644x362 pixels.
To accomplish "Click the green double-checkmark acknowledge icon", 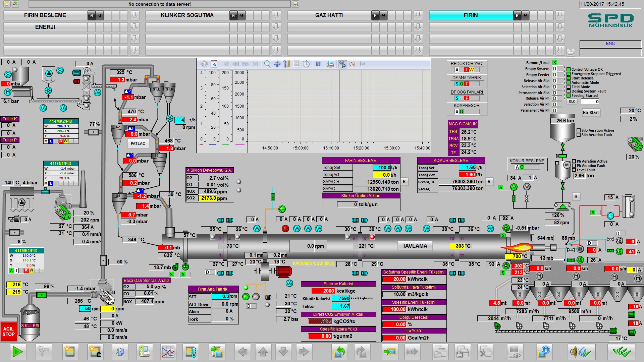I will coord(622,352).
